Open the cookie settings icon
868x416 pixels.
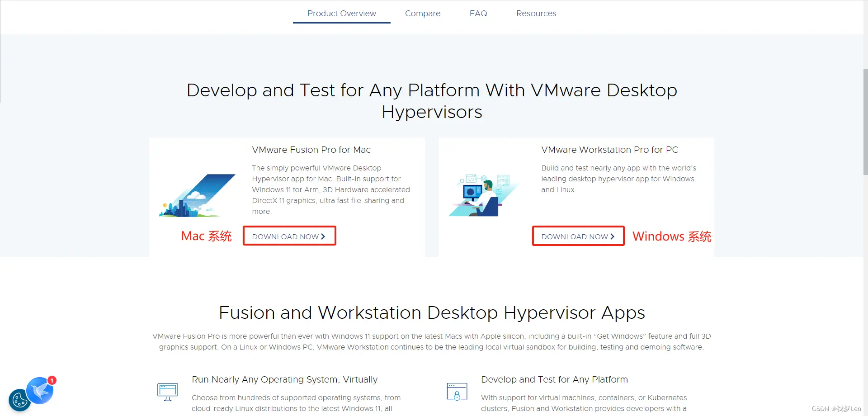tap(19, 400)
